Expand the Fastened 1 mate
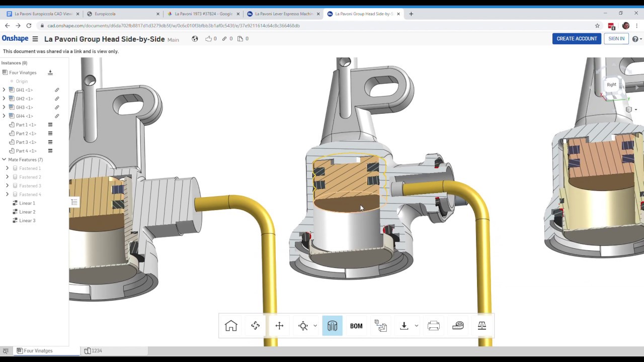Image resolution: width=644 pixels, height=362 pixels. pos(7,168)
